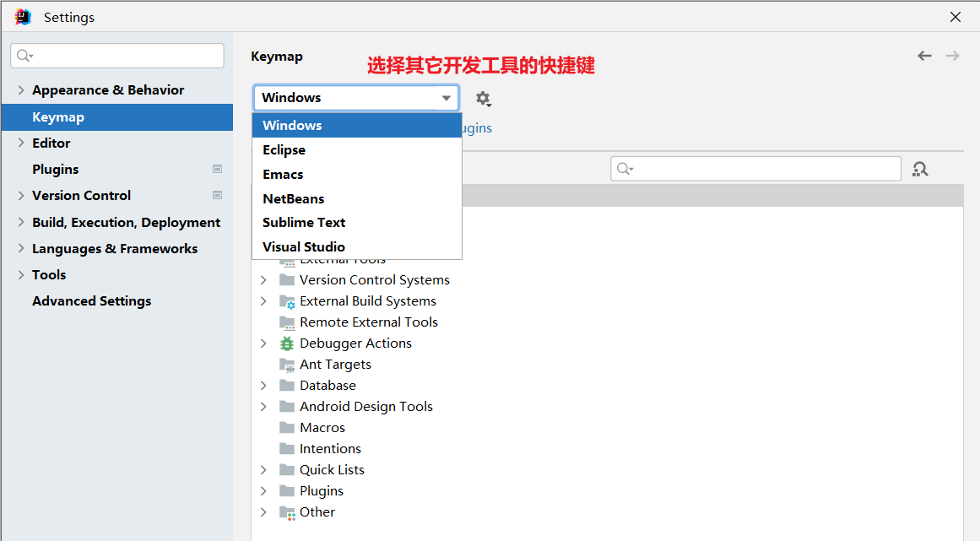The image size is (980, 541).
Task: Click the External Build Systems folder icon
Action: (x=287, y=301)
